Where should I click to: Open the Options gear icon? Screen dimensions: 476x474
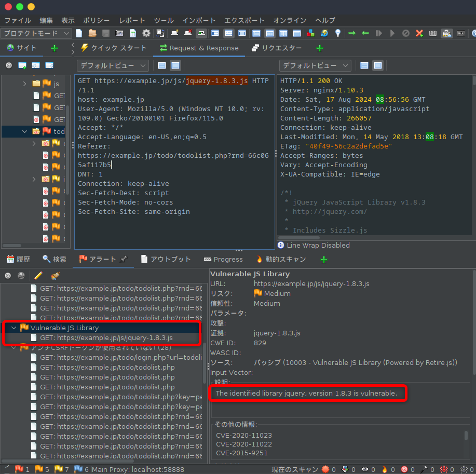click(146, 33)
